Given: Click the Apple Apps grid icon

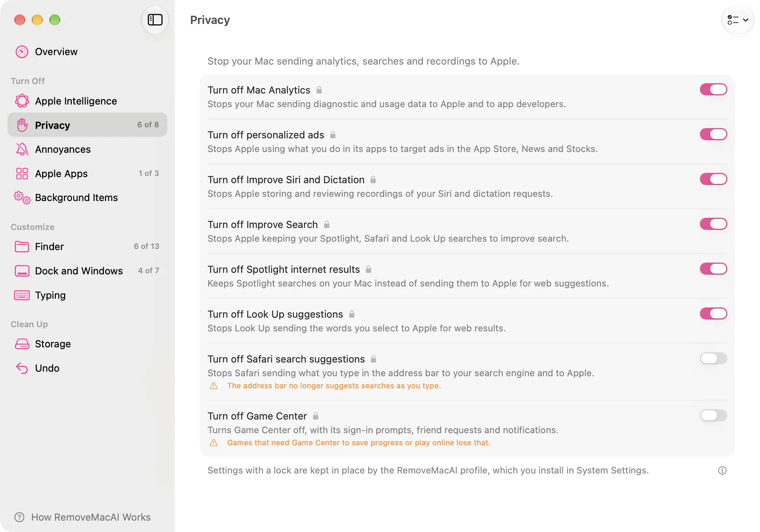Looking at the screenshot, I should (x=22, y=174).
